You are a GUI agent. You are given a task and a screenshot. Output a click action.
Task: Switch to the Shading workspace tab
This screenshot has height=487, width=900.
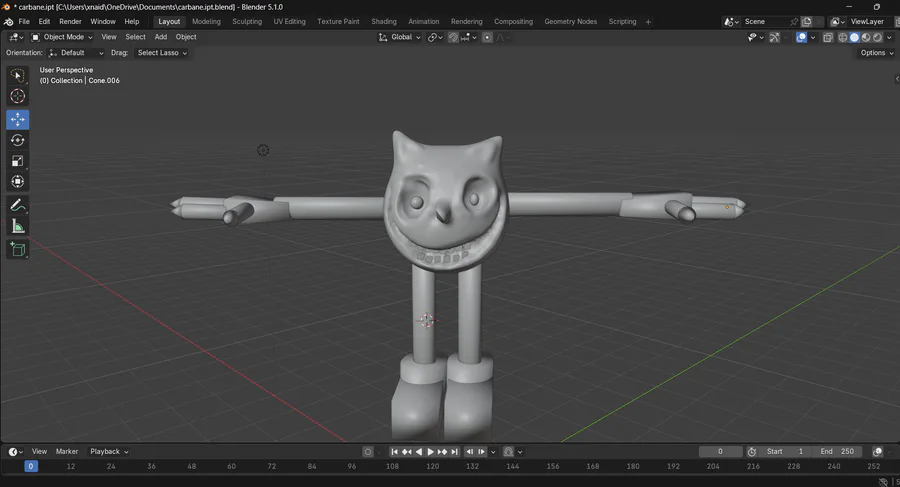[x=383, y=22]
